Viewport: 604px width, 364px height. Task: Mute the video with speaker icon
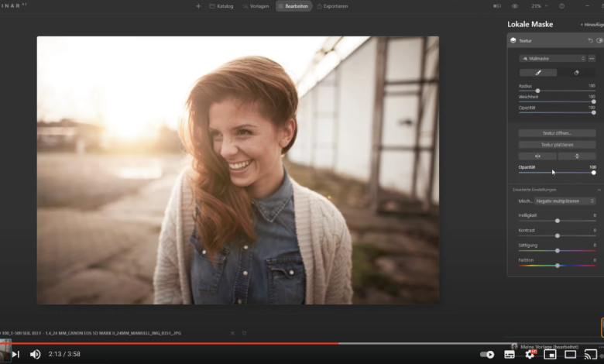tap(35, 354)
